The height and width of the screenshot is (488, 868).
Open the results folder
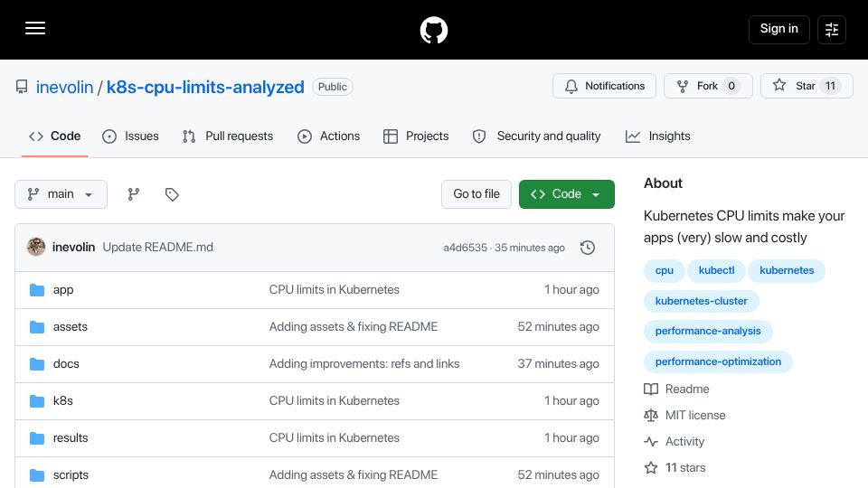[x=71, y=438]
